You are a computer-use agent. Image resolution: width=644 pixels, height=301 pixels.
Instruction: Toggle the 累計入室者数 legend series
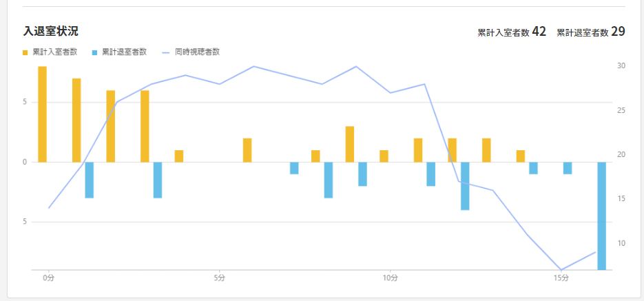54,52
